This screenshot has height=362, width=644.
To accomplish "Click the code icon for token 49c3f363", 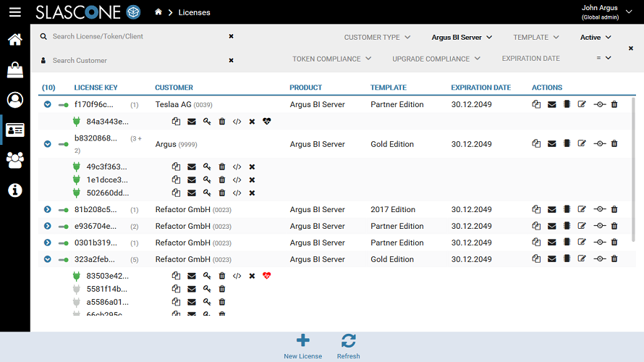I will click(x=237, y=167).
